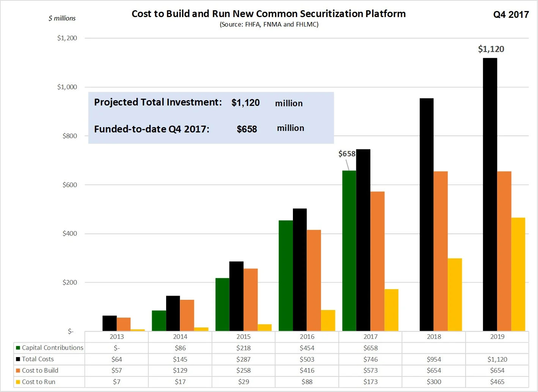Select the 2017 orange Cost to Build bar

pyautogui.click(x=377, y=261)
